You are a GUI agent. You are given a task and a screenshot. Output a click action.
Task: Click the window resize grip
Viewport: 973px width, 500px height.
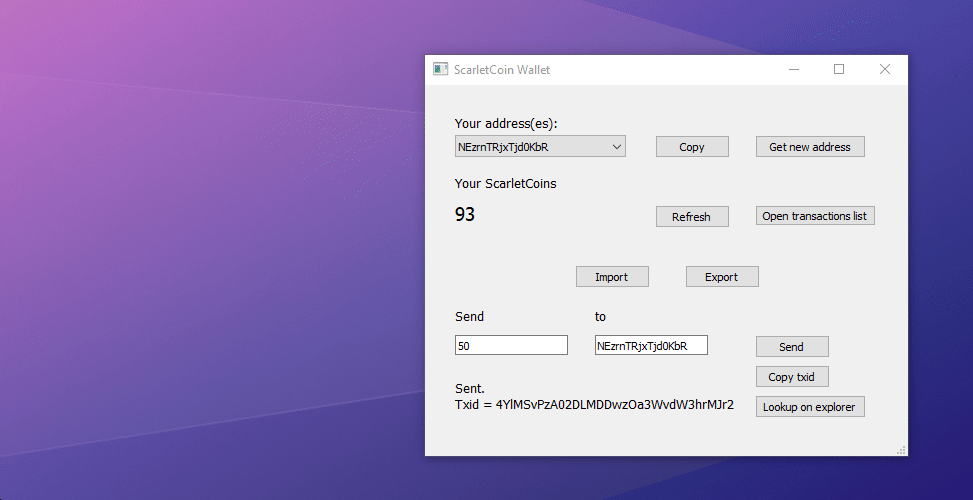pos(902,450)
